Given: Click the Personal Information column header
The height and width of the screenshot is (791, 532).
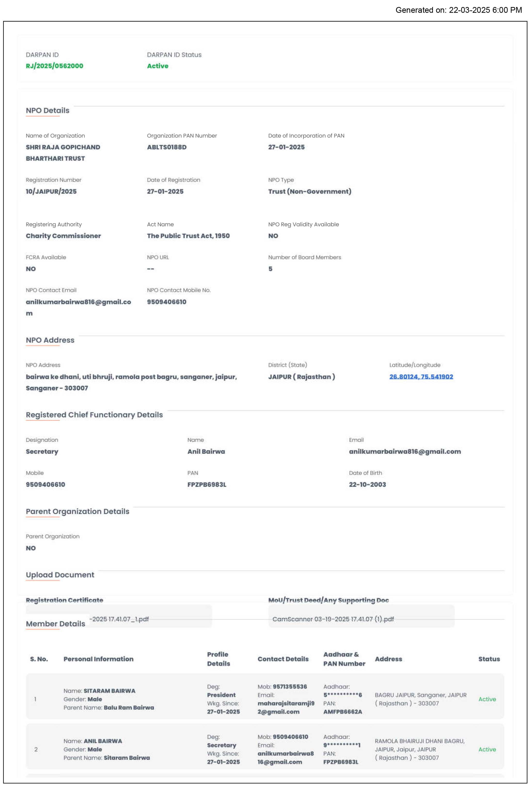Looking at the screenshot, I should click(98, 659).
